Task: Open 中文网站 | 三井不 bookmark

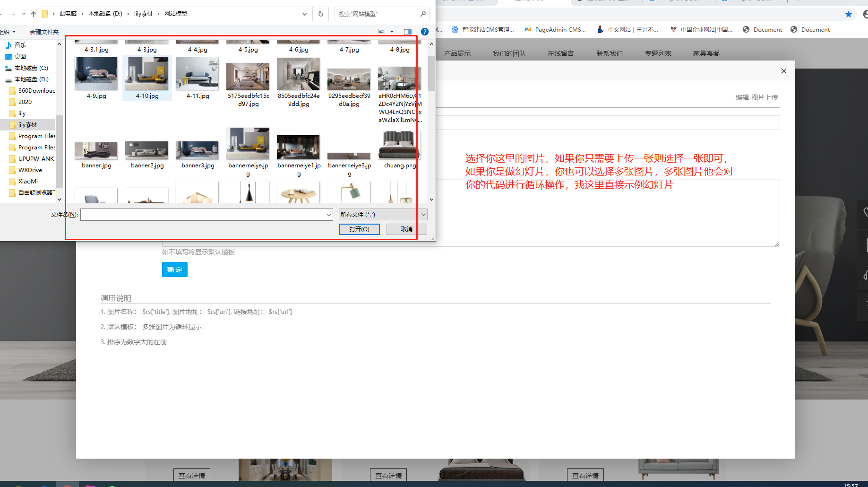Action: [x=627, y=29]
